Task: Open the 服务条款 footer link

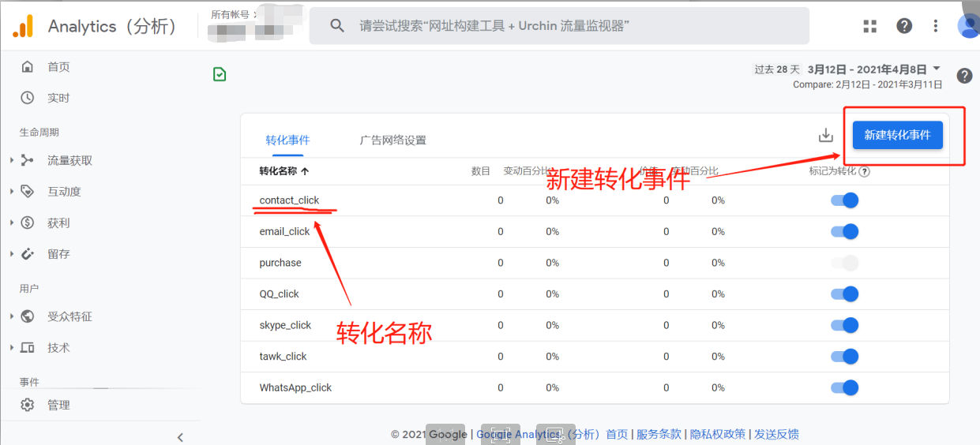Action: point(659,434)
